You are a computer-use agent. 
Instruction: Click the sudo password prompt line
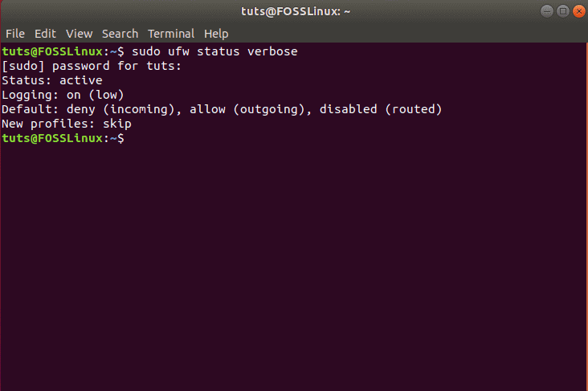(x=92, y=66)
